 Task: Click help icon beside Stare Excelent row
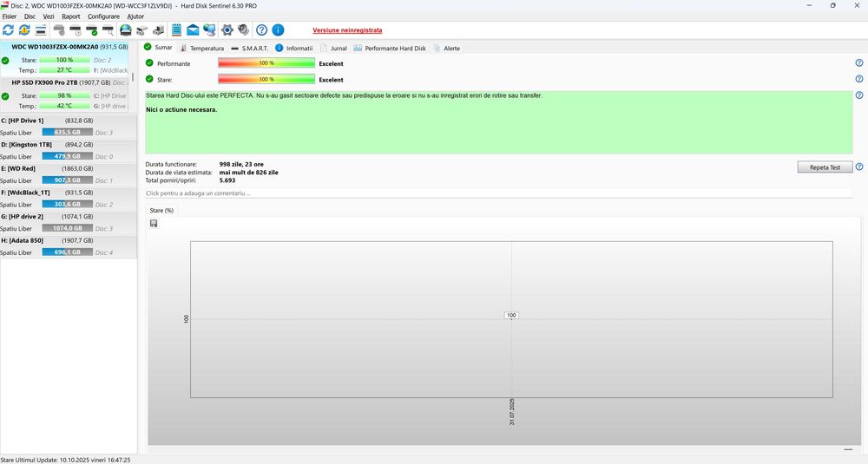tap(859, 79)
